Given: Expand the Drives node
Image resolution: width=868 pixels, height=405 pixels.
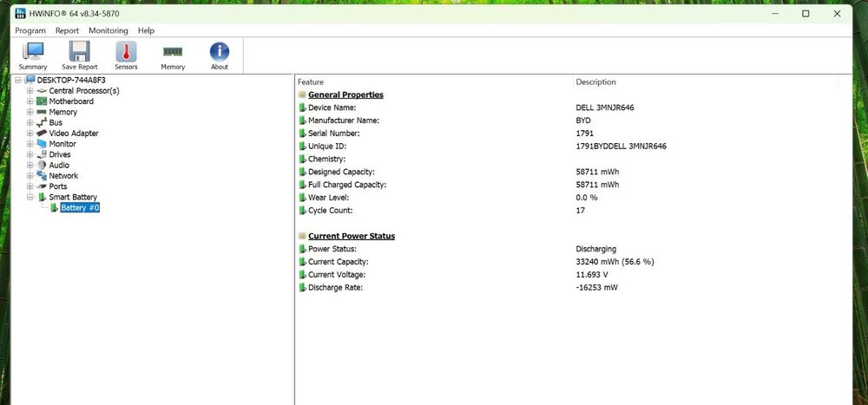Looking at the screenshot, I should tap(30, 154).
